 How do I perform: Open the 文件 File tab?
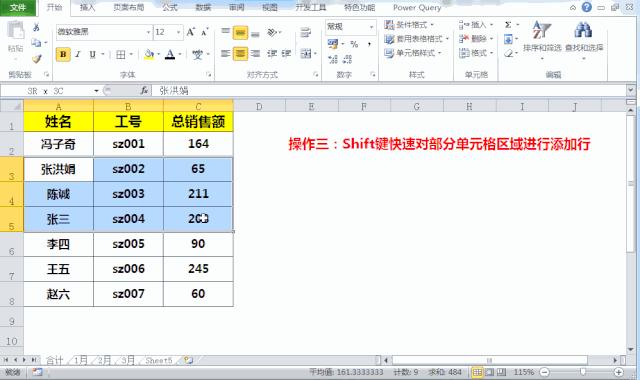click(x=18, y=7)
